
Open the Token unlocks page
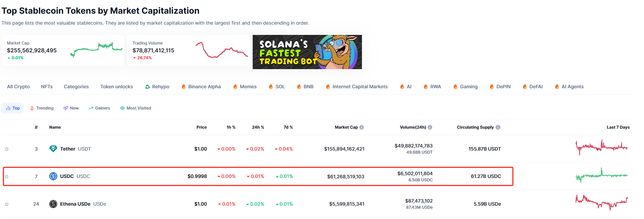(116, 87)
